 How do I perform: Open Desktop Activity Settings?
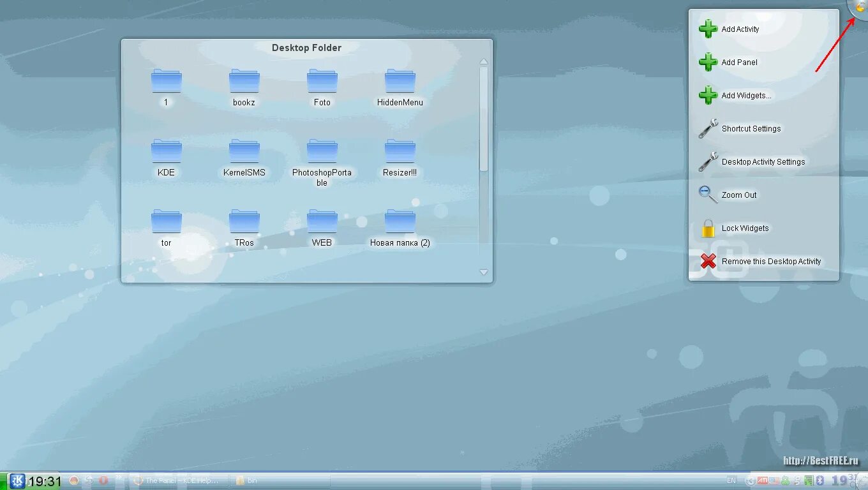coord(752,161)
